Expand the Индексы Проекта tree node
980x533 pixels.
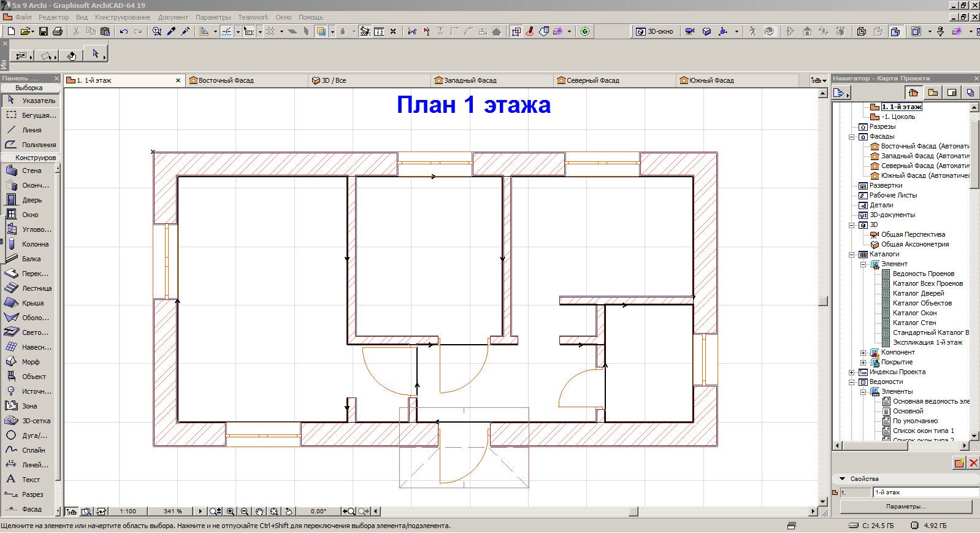[x=851, y=372]
